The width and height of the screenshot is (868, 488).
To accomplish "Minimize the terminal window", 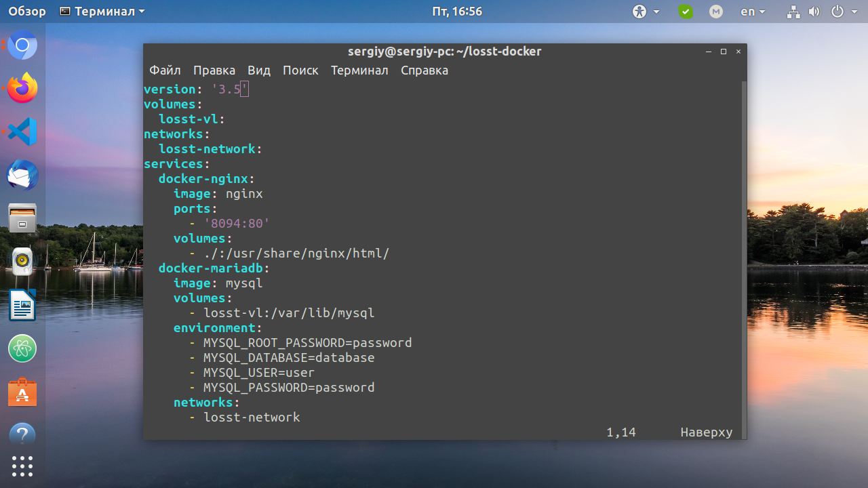I will click(x=709, y=52).
